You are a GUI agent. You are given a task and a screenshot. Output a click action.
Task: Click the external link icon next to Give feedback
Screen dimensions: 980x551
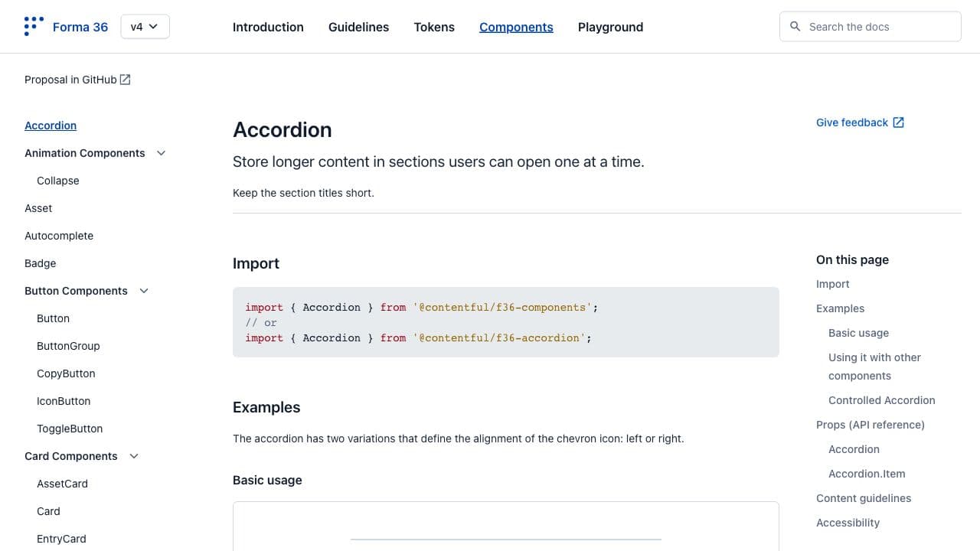point(897,122)
